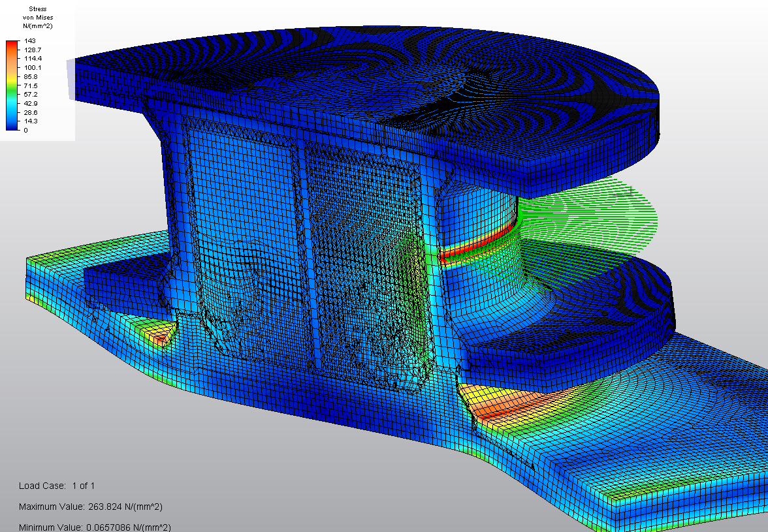
Task: Click the red top of the stress color bar
Action: click(x=12, y=45)
